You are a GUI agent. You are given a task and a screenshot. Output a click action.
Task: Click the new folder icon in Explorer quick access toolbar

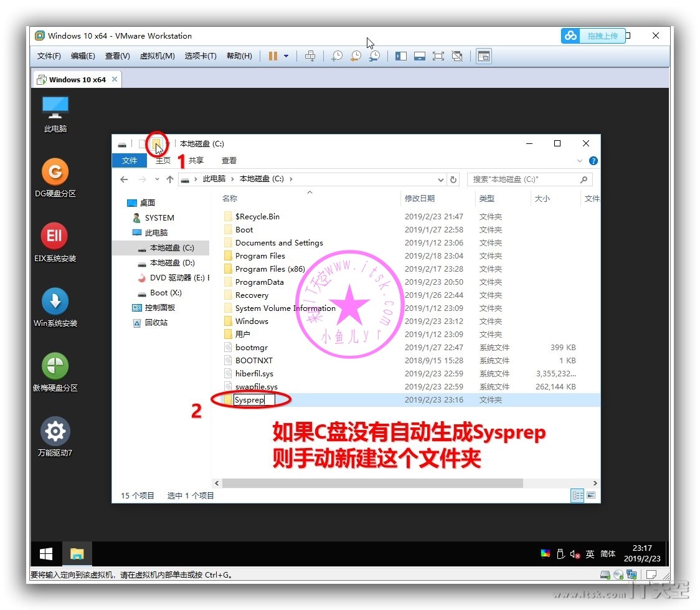coord(156,144)
